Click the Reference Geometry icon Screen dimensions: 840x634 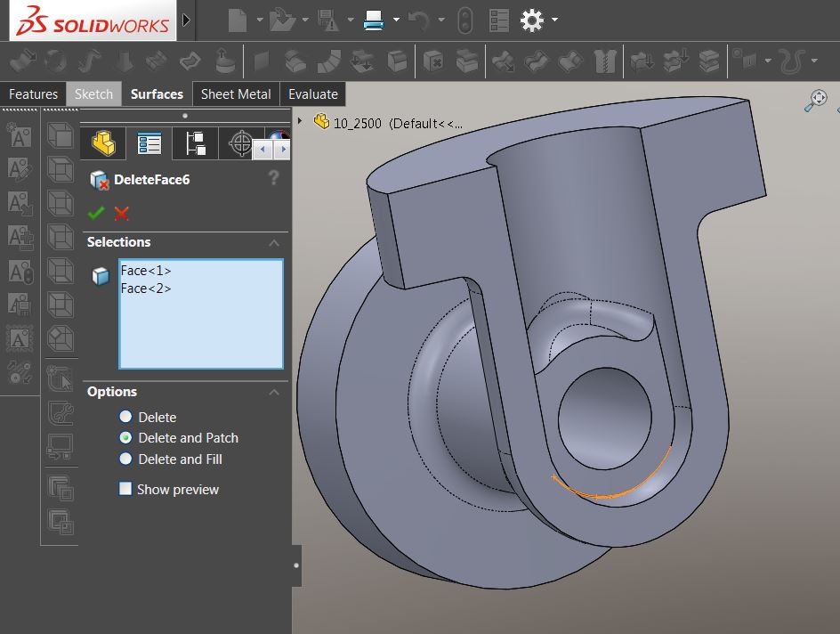click(x=745, y=60)
